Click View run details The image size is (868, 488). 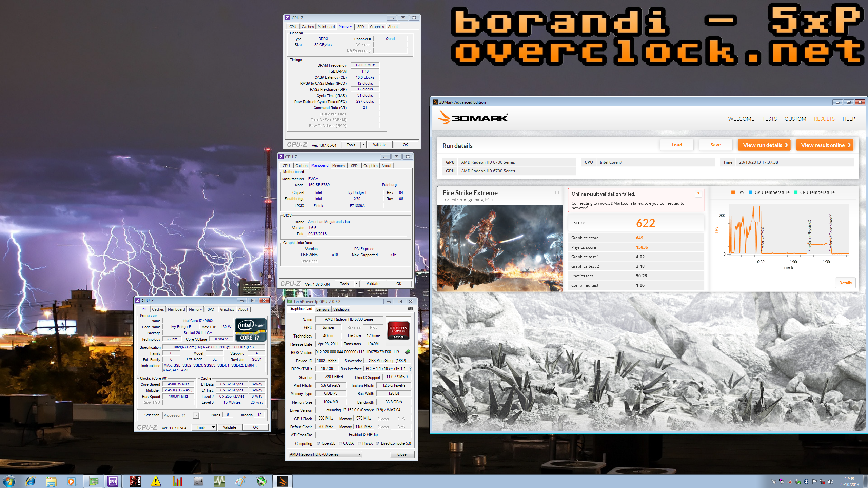coord(764,145)
